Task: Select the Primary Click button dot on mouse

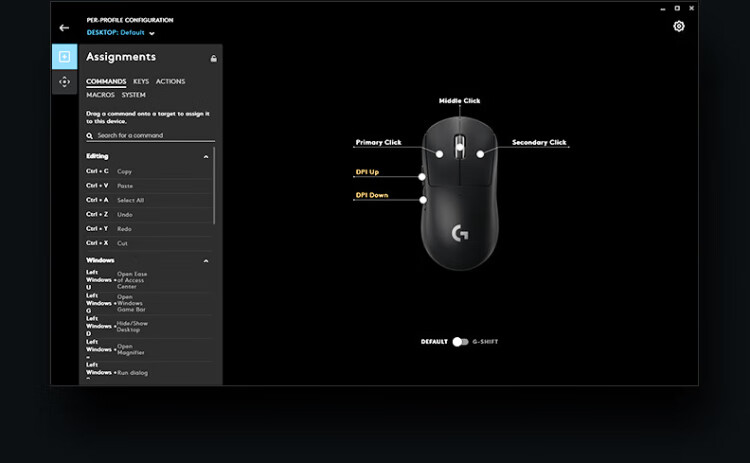Action: click(439, 154)
